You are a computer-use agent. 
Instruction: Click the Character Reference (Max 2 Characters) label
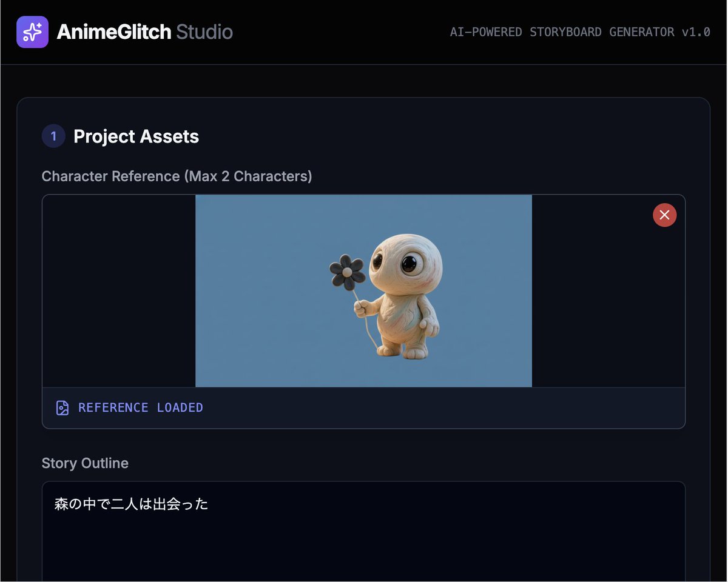pos(177,176)
